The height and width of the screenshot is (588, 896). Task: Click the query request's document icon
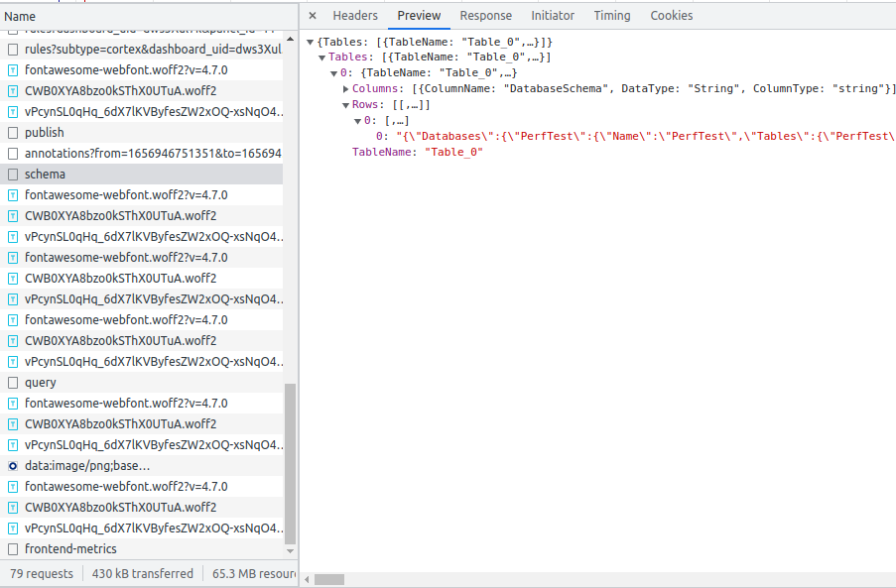click(12, 382)
